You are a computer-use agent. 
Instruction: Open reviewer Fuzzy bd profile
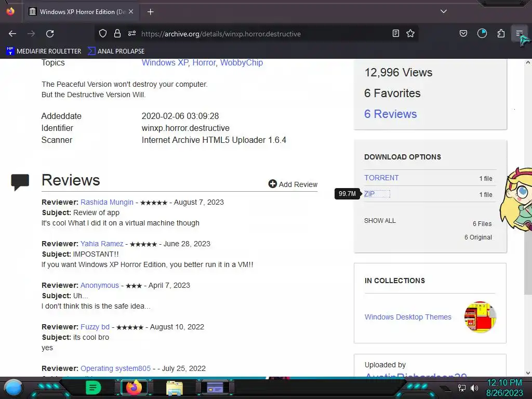point(95,327)
